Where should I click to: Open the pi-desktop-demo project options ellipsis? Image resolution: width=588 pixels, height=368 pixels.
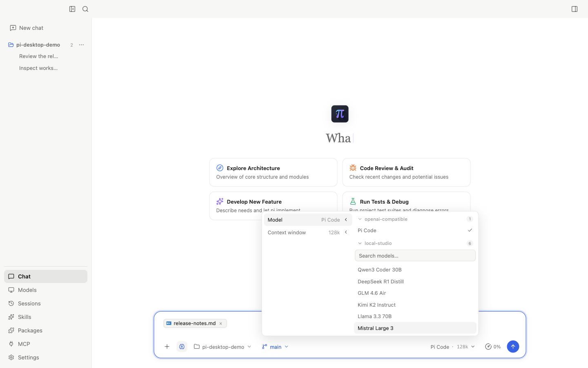[81, 45]
